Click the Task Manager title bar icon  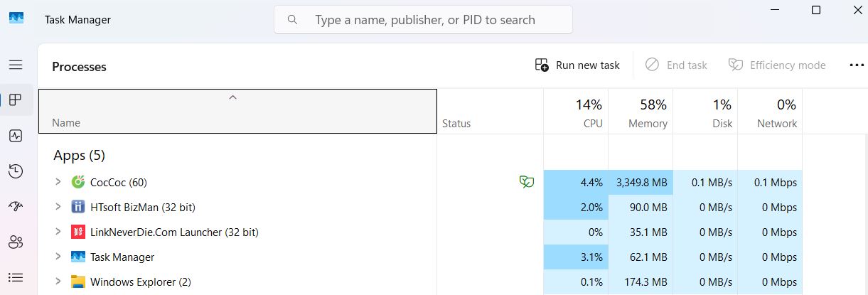point(16,19)
